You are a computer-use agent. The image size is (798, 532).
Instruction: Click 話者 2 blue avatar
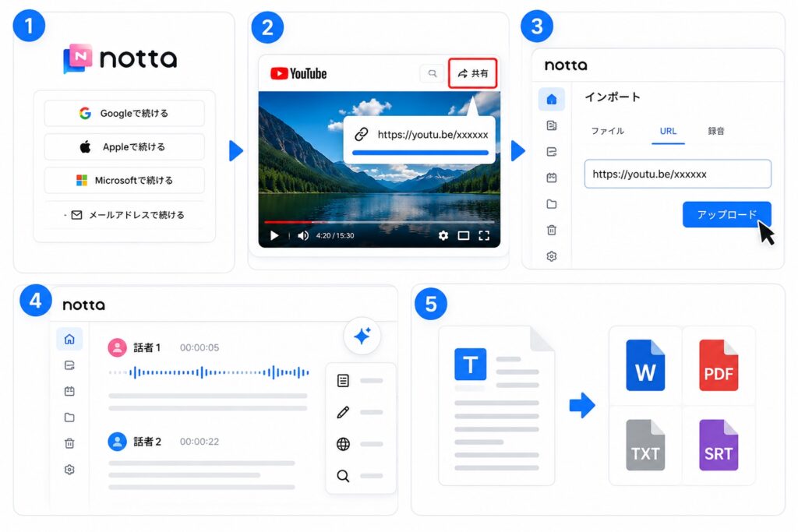tap(117, 442)
